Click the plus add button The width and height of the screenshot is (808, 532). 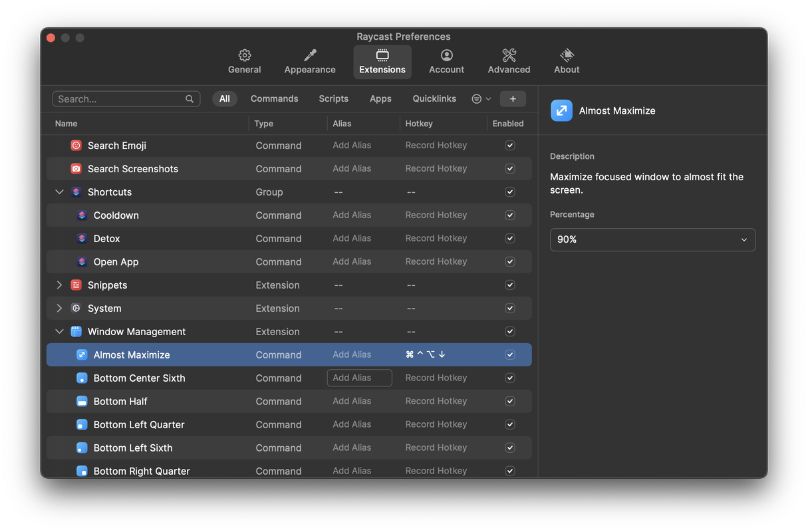coord(513,98)
